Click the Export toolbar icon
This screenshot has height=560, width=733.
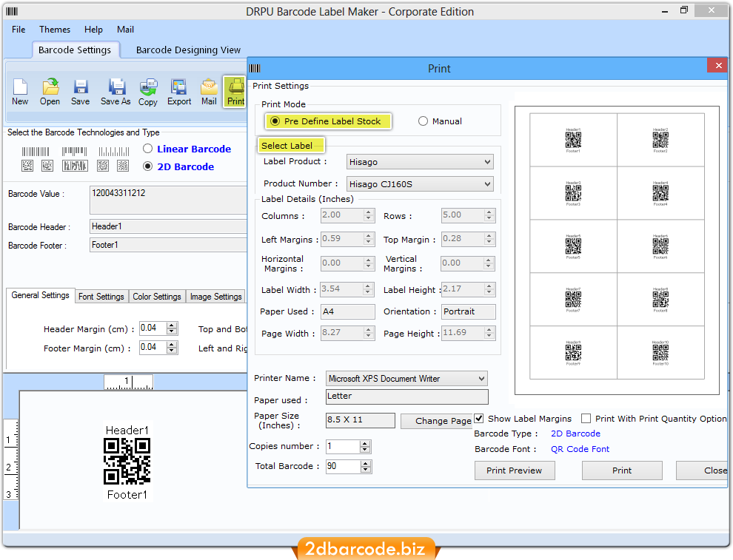(x=179, y=92)
